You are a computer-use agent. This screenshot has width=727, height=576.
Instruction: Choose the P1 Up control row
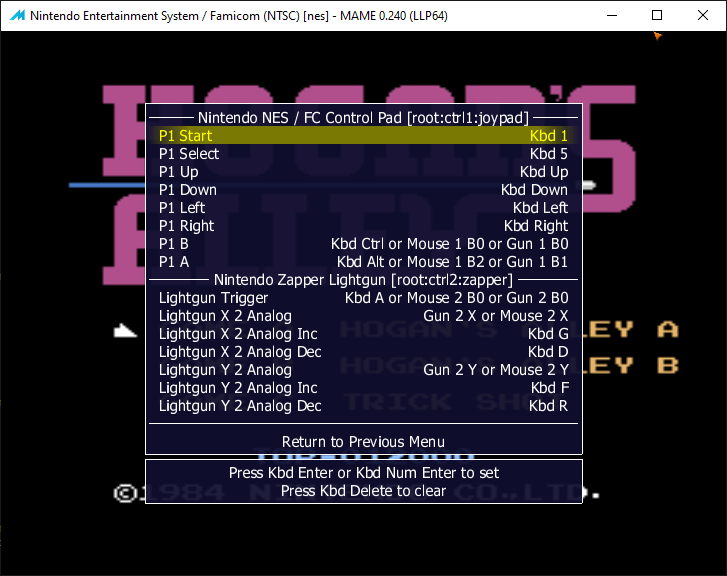(x=363, y=172)
